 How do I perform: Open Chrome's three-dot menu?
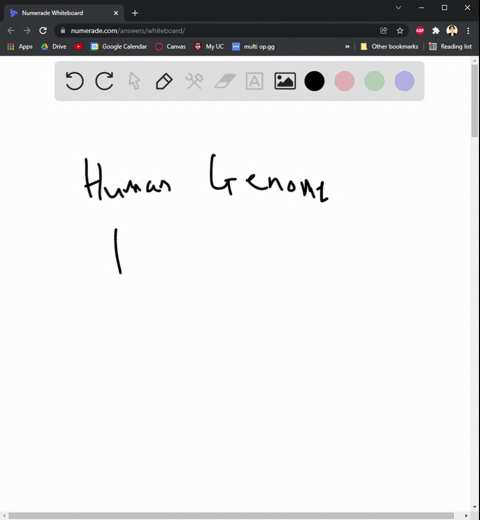[x=468, y=31]
